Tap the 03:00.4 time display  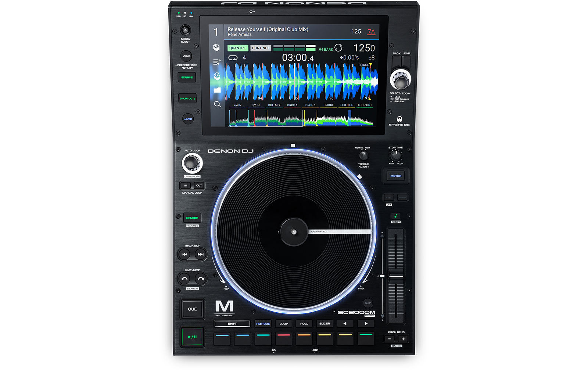298,58
